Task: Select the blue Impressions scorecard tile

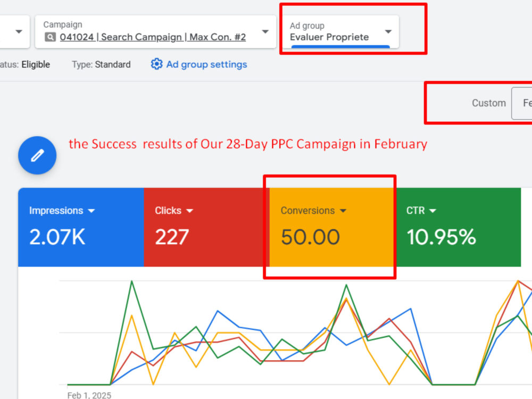Action: point(81,227)
